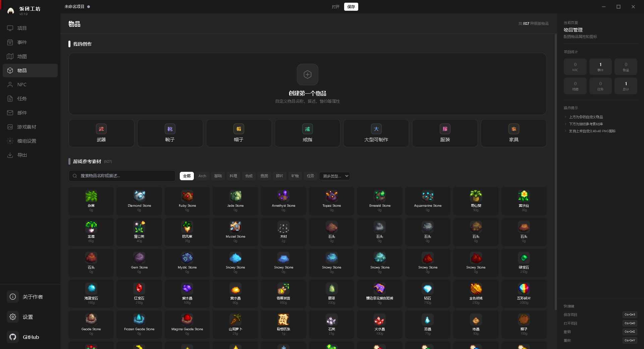The width and height of the screenshot is (644, 349).
Task: Click the plus icon to create first item
Action: coord(308,74)
